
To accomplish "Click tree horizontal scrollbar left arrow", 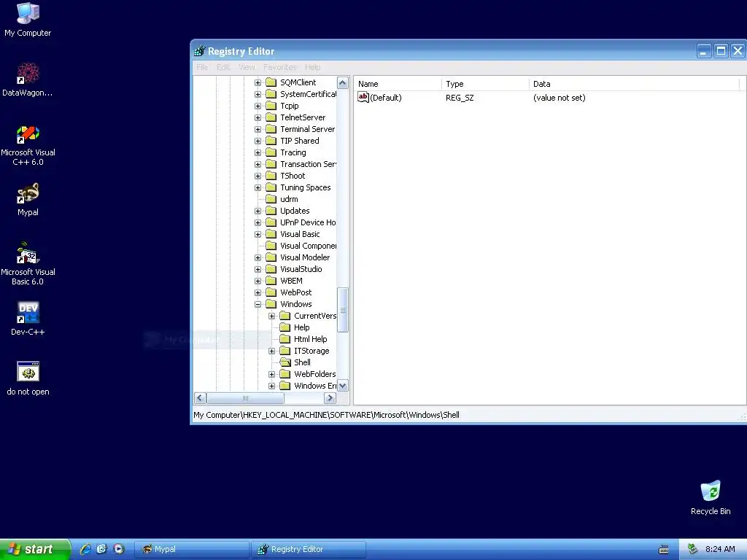I will pyautogui.click(x=200, y=397).
